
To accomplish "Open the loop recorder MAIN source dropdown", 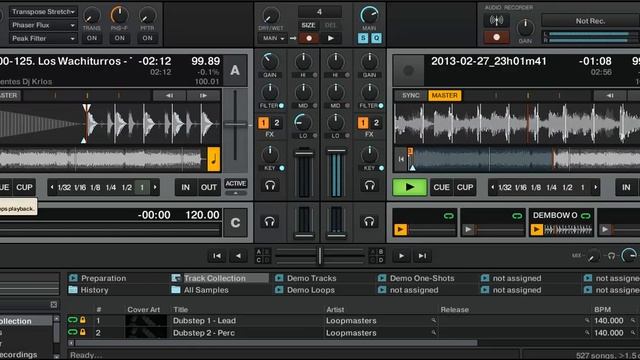I will click(273, 38).
